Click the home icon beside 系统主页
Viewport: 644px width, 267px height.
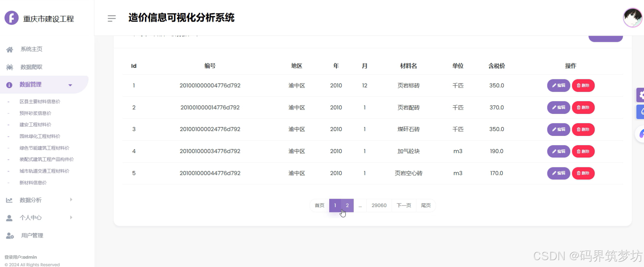pyautogui.click(x=10, y=49)
